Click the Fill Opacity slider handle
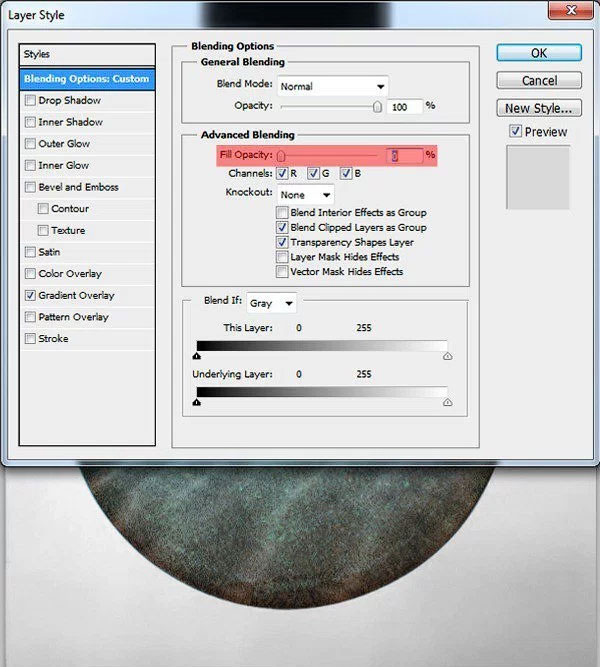 pyautogui.click(x=281, y=156)
